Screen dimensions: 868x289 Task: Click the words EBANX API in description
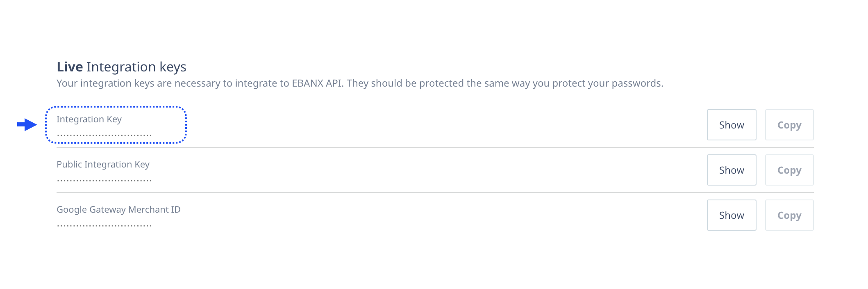coord(318,83)
